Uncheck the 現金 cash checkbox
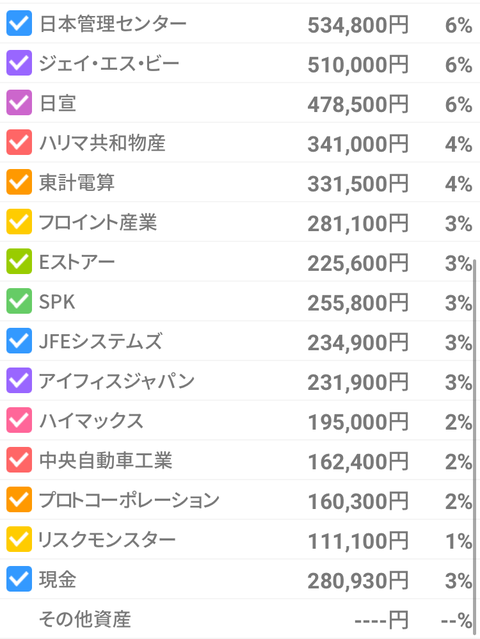 [19, 579]
